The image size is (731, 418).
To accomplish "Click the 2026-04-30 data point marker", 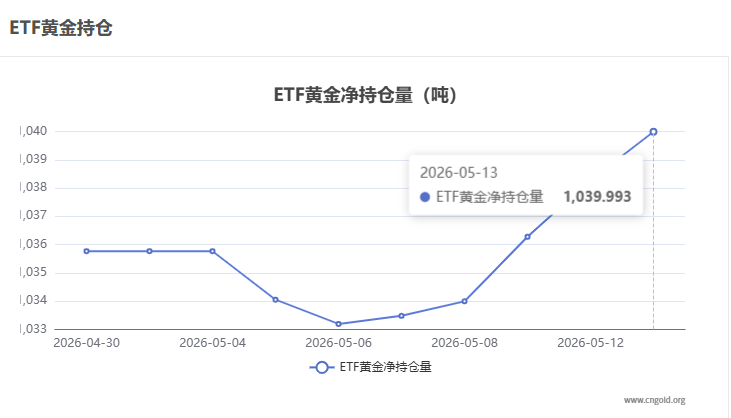I will pyautogui.click(x=87, y=251).
